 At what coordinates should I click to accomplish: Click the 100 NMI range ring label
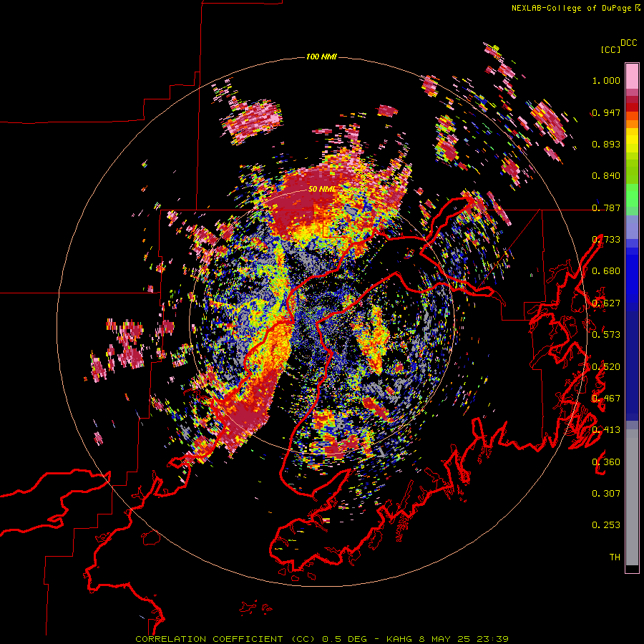tap(321, 57)
